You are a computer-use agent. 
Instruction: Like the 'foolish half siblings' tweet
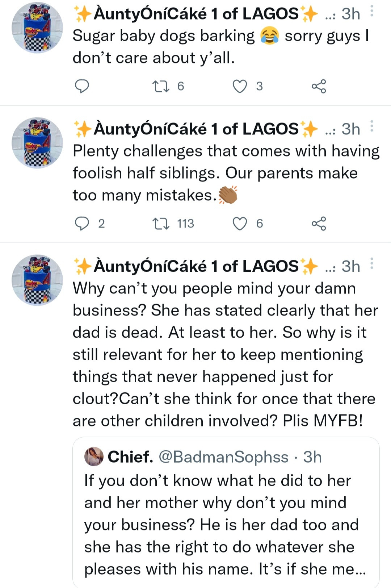click(x=240, y=224)
